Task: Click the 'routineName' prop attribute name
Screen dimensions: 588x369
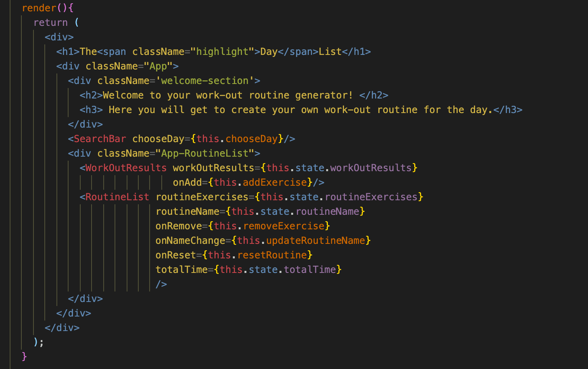Action: click(188, 212)
